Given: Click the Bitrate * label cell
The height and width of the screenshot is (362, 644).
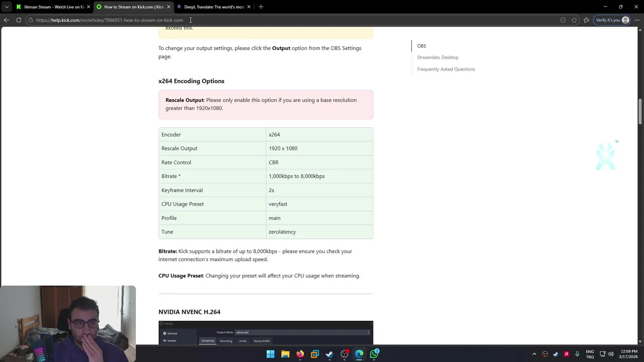Looking at the screenshot, I should 212,176.
